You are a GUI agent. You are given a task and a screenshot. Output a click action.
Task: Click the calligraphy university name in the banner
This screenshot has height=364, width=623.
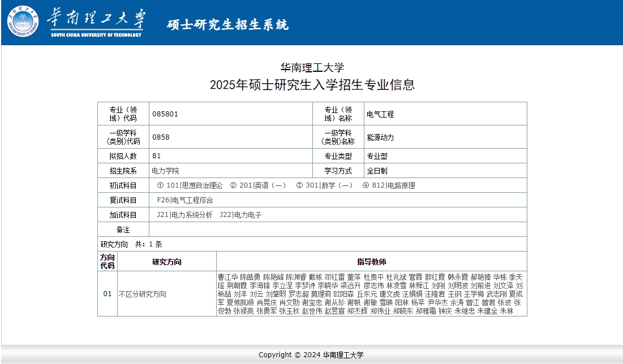point(96,18)
